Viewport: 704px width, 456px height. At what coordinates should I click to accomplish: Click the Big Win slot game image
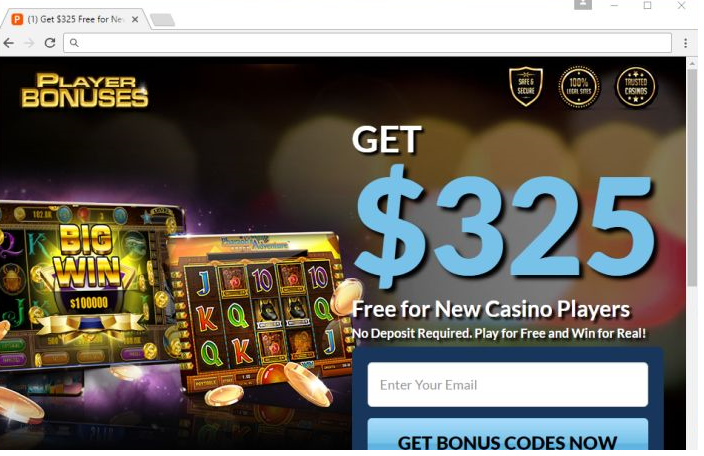point(88,287)
